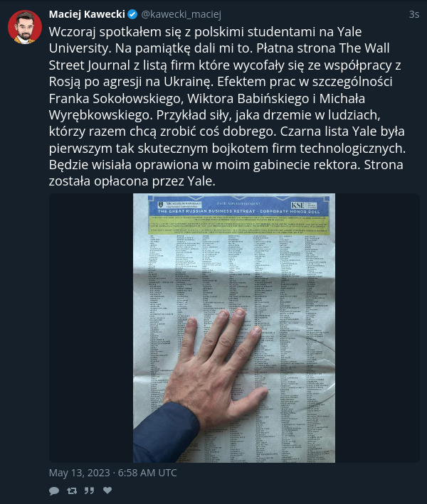Click the @kawecki_maciej handle
The image size is (427, 504).
[x=181, y=14]
